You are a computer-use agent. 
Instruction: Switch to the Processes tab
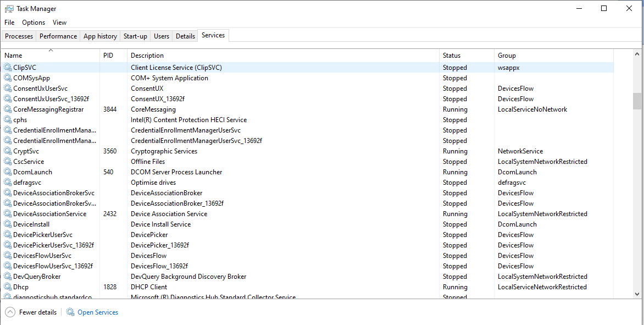click(19, 36)
